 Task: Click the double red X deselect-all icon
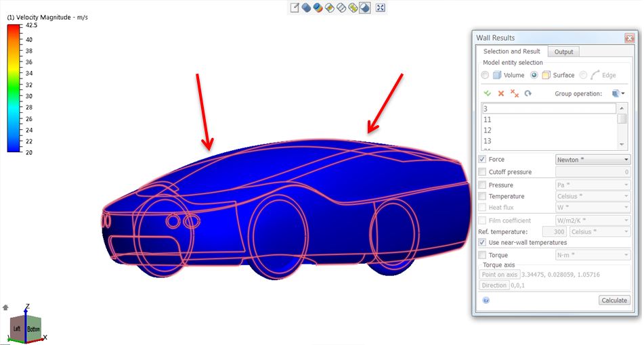515,93
